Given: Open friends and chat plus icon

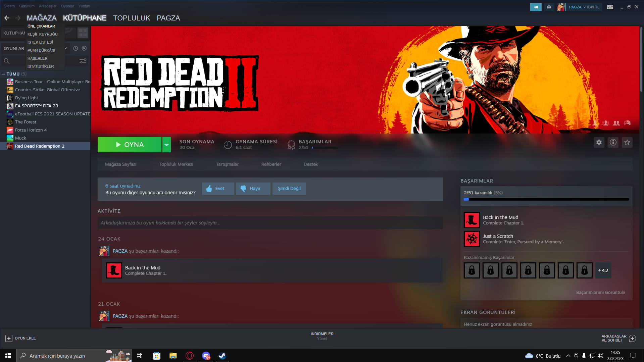Looking at the screenshot, I should tap(632, 338).
